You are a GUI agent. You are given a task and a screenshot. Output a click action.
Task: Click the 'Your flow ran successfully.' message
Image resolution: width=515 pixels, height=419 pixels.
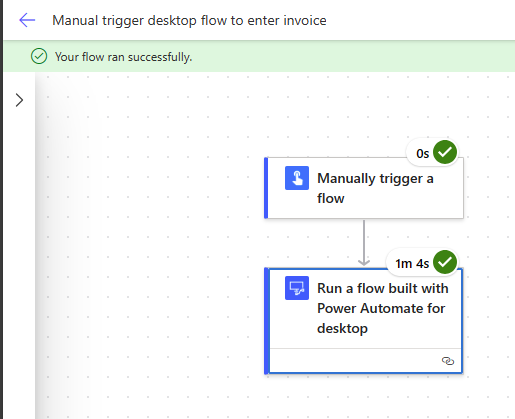(123, 57)
